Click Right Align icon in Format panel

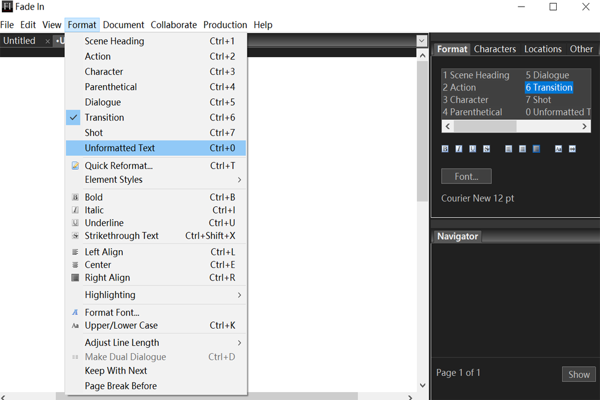[536, 149]
